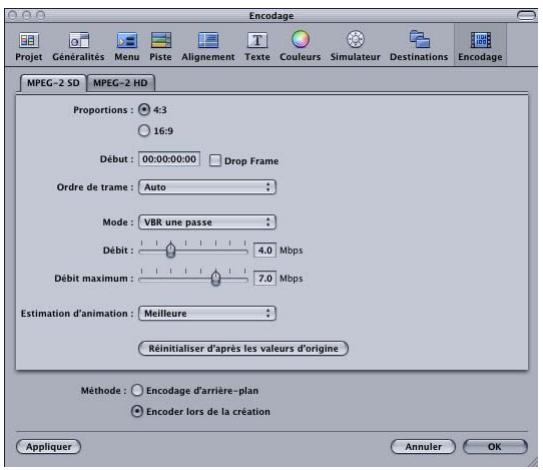Image resolution: width=543 pixels, height=470 pixels.
Task: Open the Destinations preferences pane
Action: 419,46
